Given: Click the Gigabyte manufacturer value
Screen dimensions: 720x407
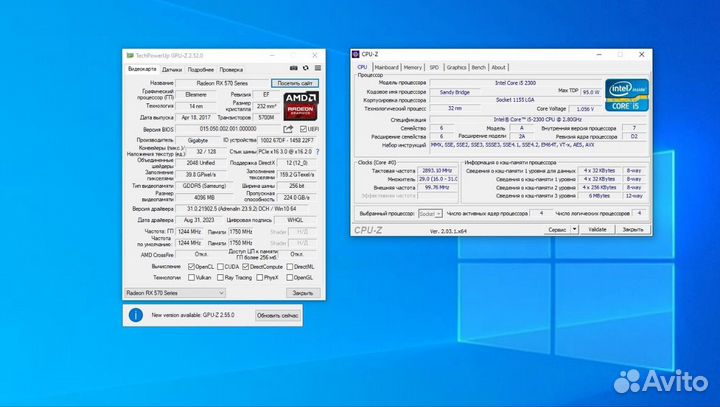Looking at the screenshot, I should tap(198, 141).
